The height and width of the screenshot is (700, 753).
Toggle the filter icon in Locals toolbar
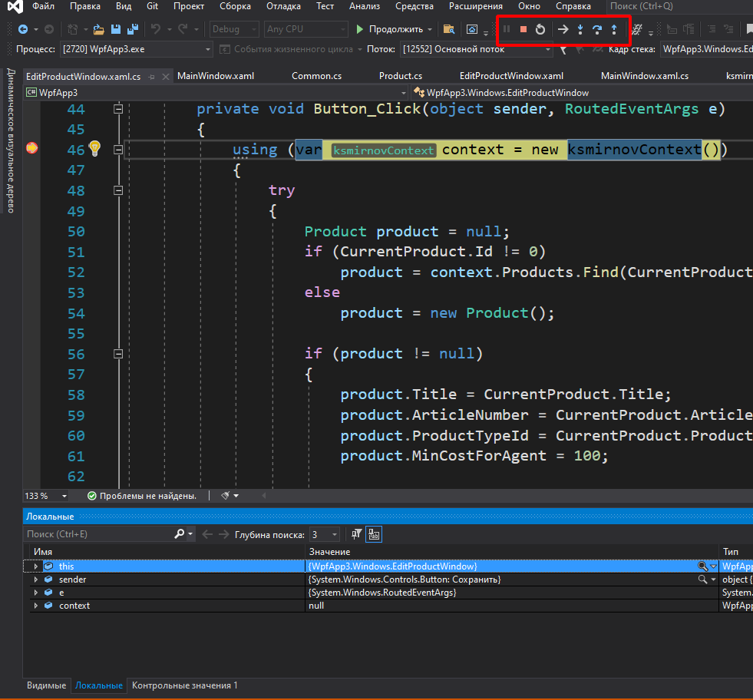tap(356, 534)
